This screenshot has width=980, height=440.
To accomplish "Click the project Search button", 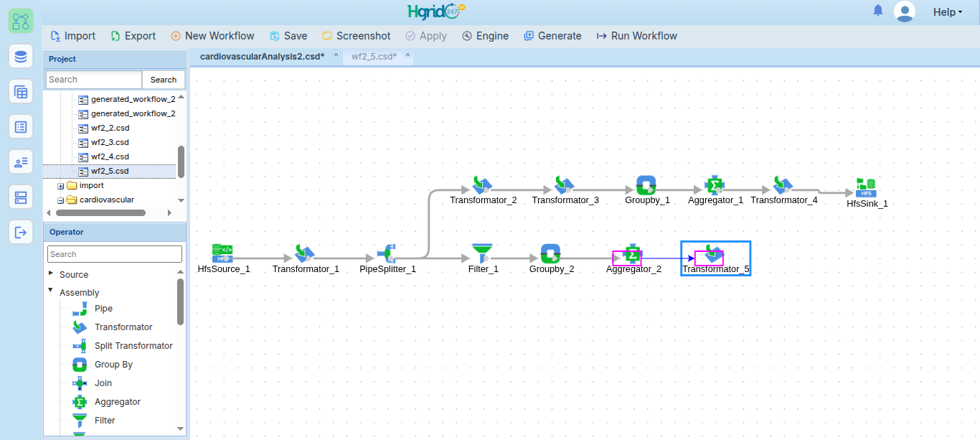I will (164, 80).
